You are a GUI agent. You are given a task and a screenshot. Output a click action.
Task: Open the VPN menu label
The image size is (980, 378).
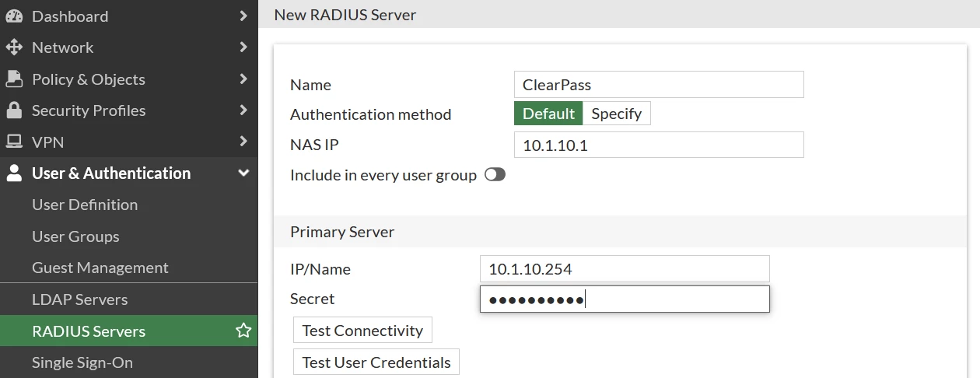[x=48, y=142]
